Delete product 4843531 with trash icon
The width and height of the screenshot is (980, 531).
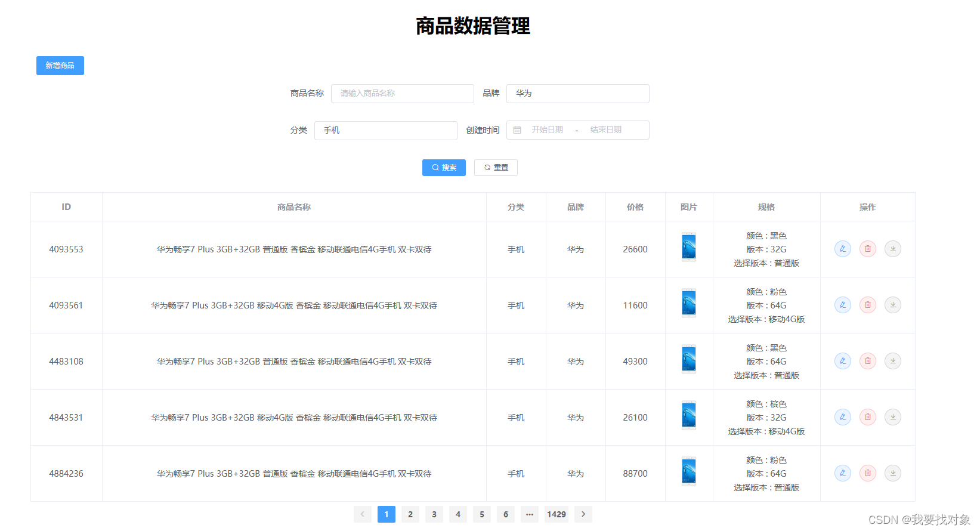point(867,417)
